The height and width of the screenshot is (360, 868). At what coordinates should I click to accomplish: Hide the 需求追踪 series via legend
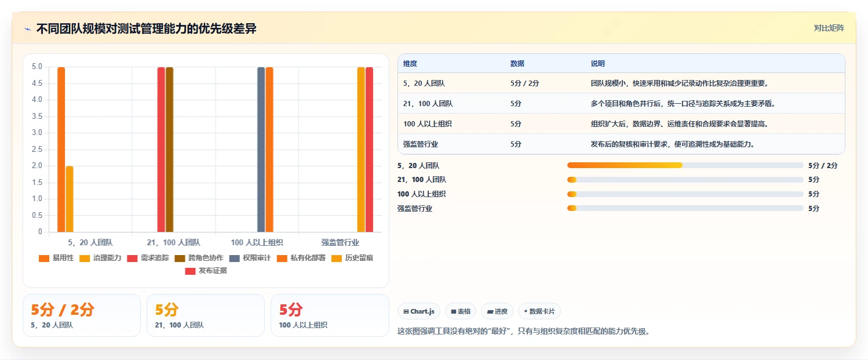point(148,258)
